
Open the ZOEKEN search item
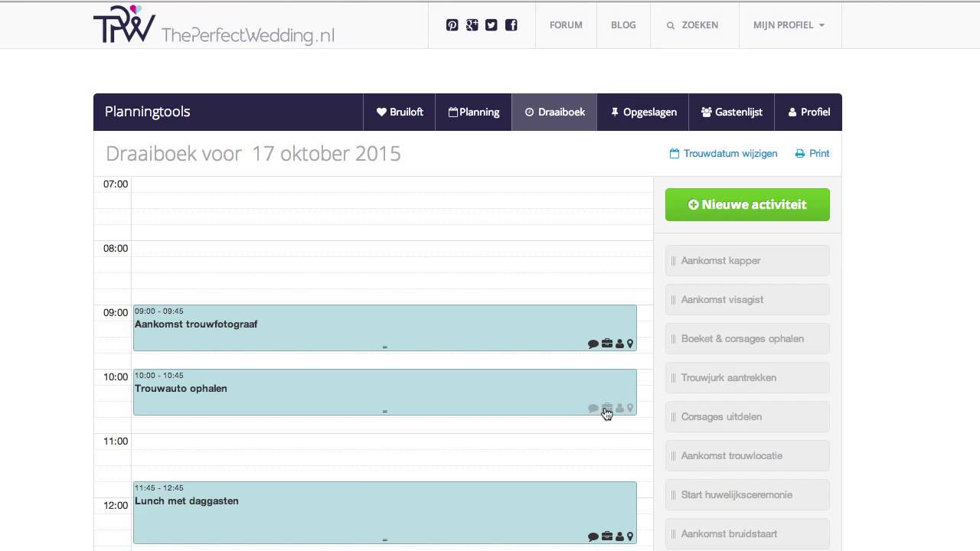693,25
